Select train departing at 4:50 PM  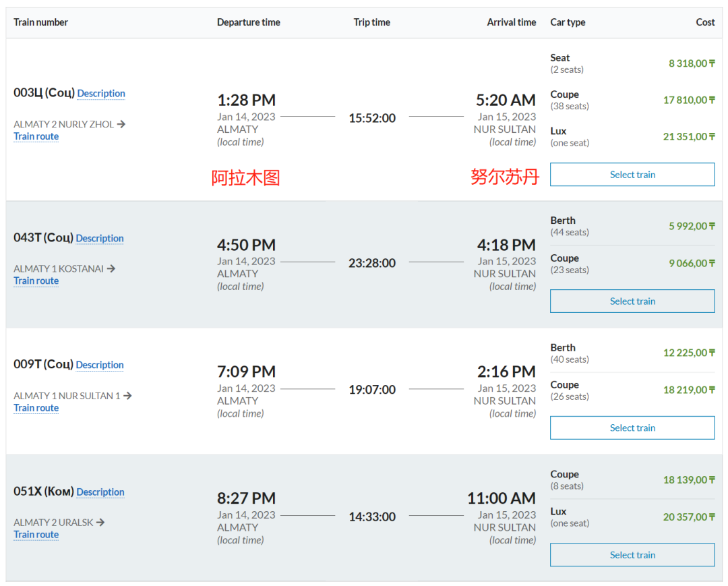[x=632, y=301]
